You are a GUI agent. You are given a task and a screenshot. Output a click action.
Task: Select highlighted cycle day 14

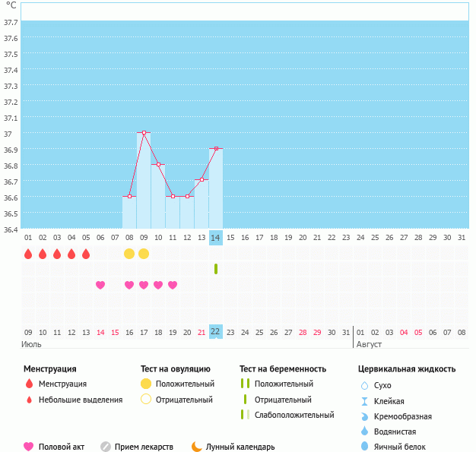tap(216, 238)
